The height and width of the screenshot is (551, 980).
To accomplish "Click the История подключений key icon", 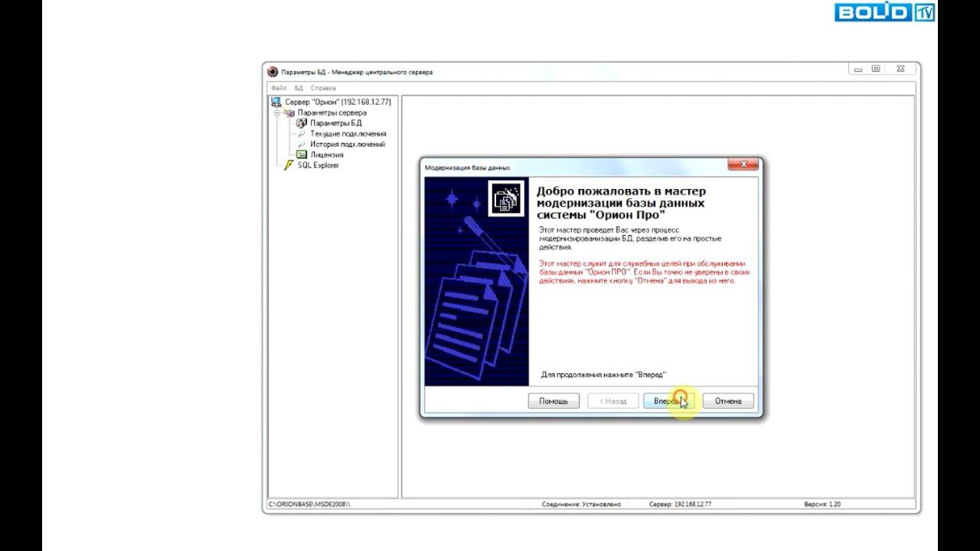I will 302,144.
